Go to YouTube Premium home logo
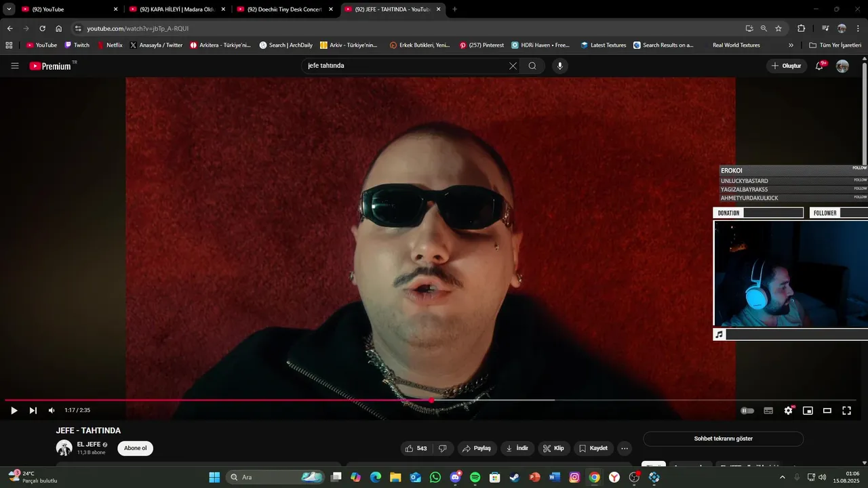 tap(50, 66)
